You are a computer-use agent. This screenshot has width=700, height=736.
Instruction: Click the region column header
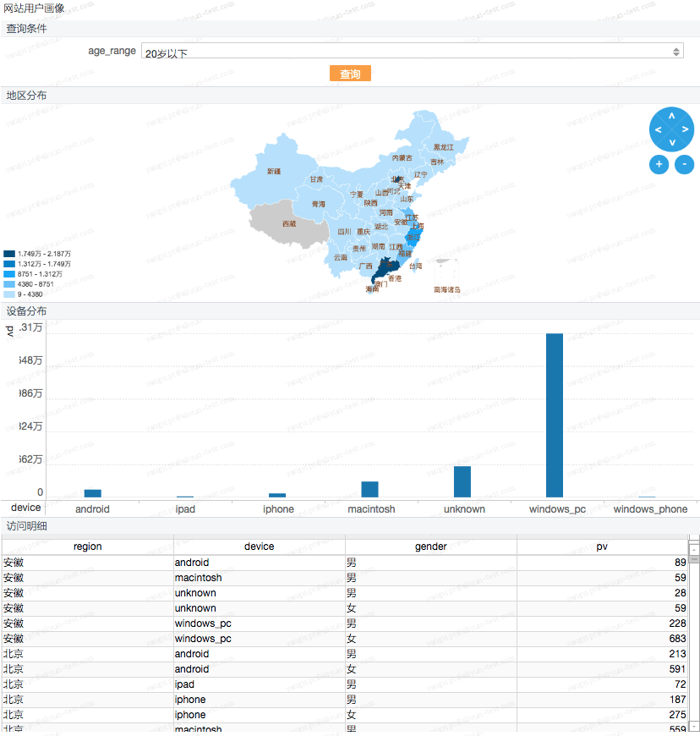coord(88,547)
